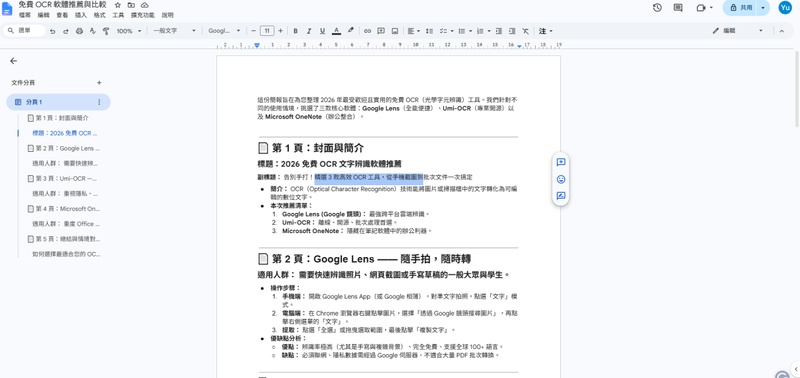Print the document
Screen dimensions: 800x378
tap(79, 31)
